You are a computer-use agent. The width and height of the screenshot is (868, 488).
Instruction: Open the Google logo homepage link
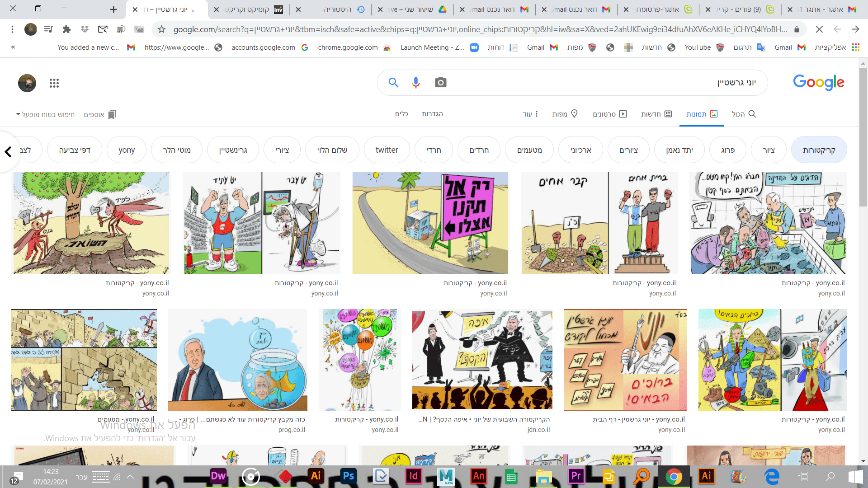[818, 82]
